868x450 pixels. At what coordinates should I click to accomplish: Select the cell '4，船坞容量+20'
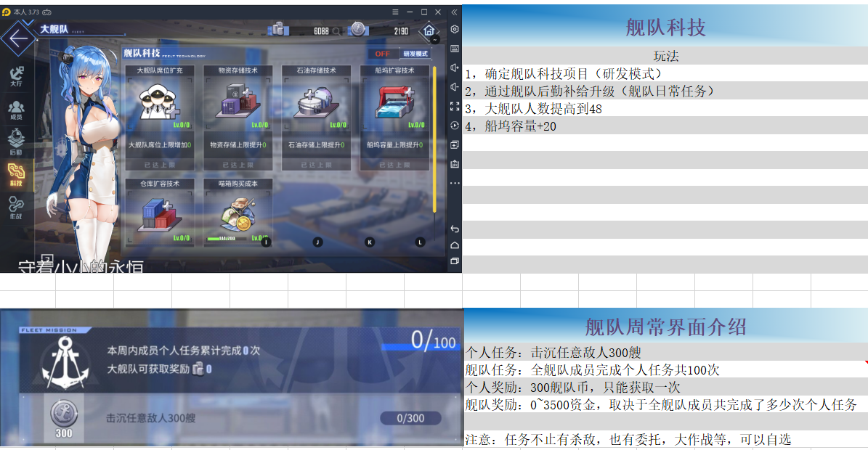665,126
